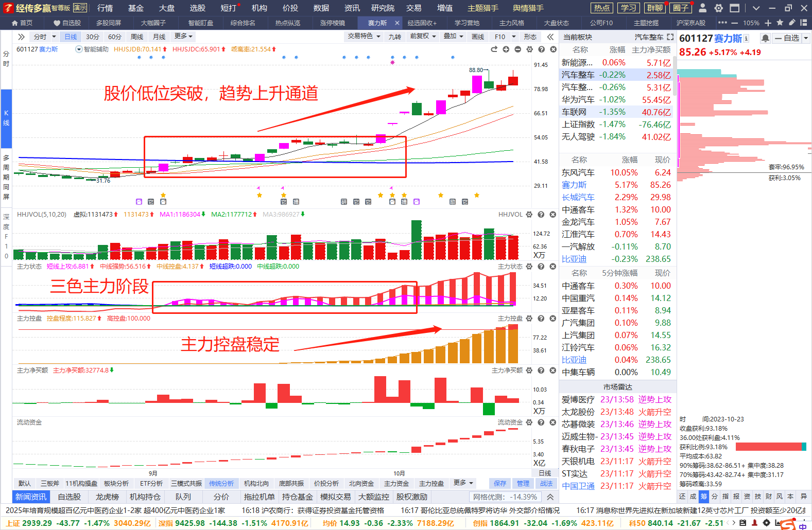Expand the left sidebar with double right chevron
812x530 pixels.
[21, 37]
